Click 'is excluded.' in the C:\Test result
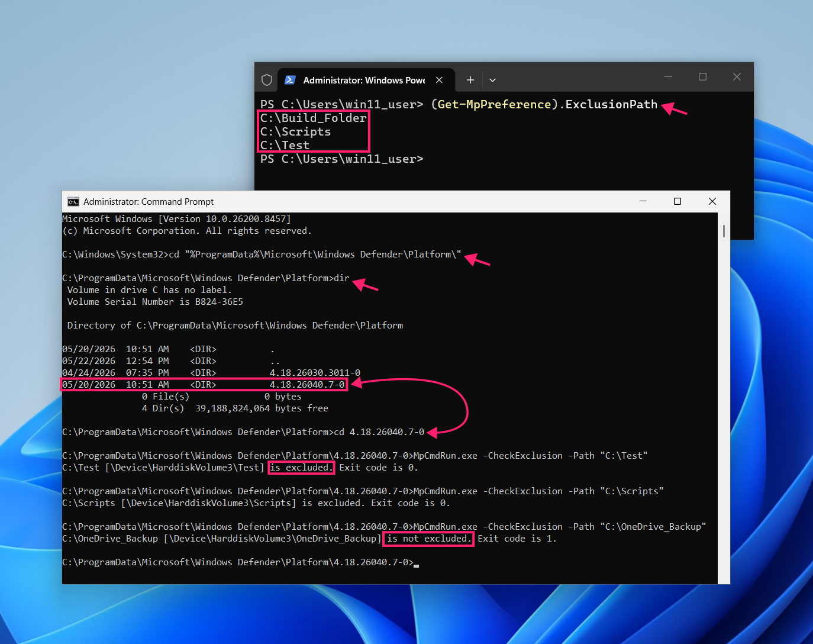This screenshot has width=813, height=644. click(x=302, y=468)
